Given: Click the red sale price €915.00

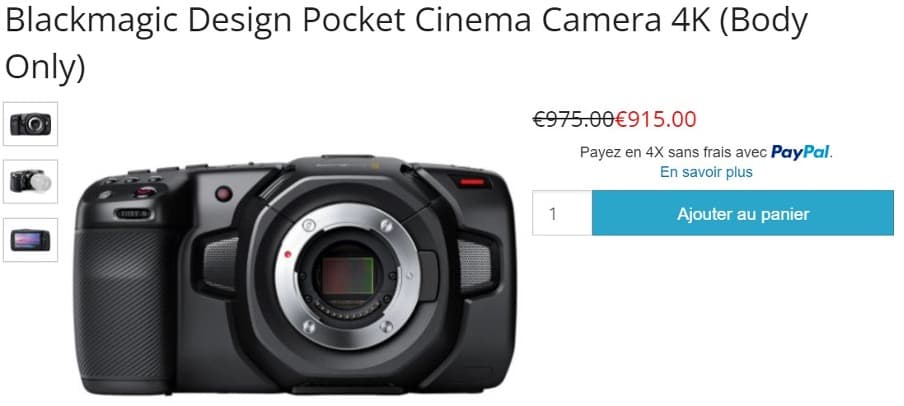Looking at the screenshot, I should [656, 119].
